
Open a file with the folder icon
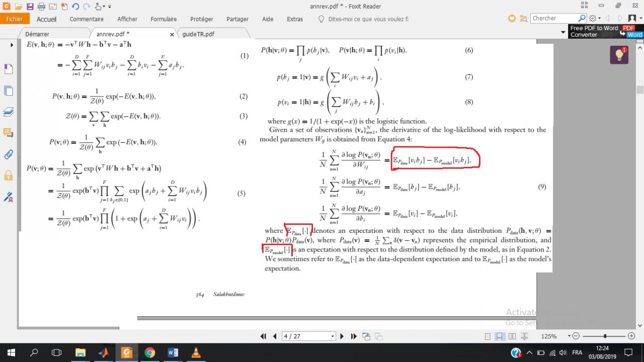pyautogui.click(x=19, y=7)
